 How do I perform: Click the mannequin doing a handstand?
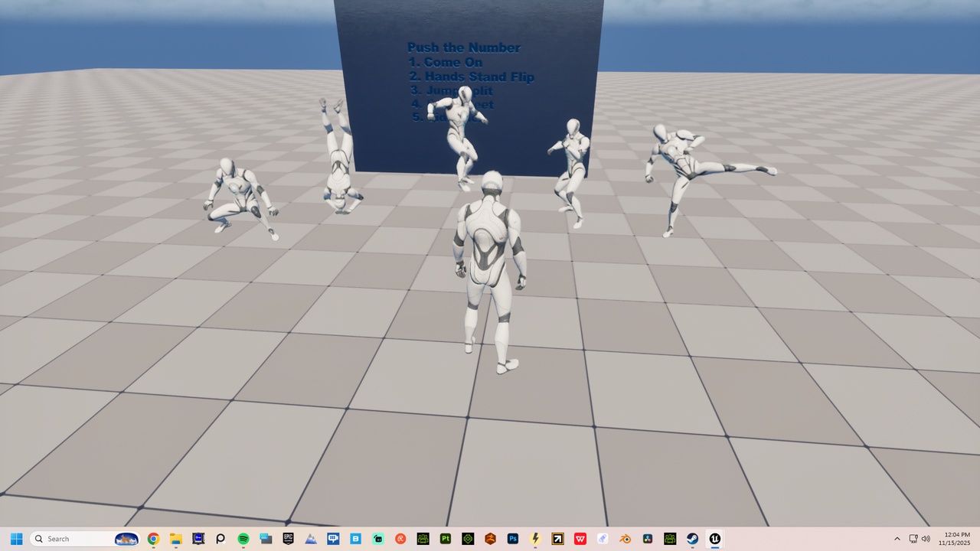click(339, 155)
